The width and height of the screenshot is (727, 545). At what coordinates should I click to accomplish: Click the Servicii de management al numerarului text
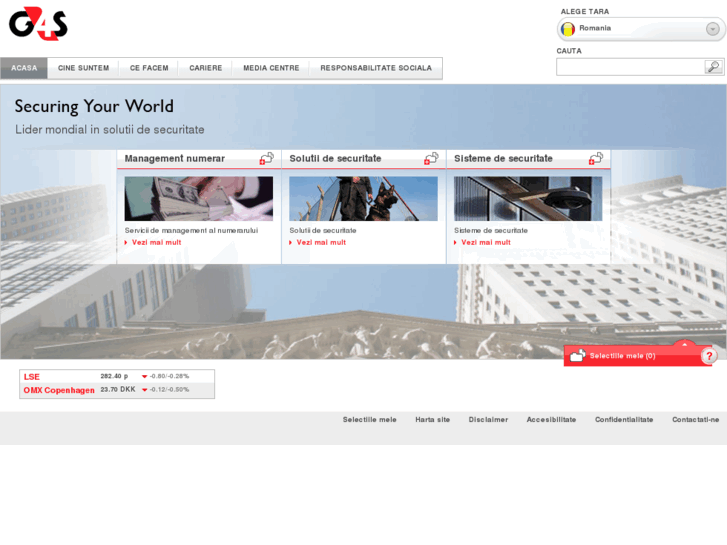point(191,231)
